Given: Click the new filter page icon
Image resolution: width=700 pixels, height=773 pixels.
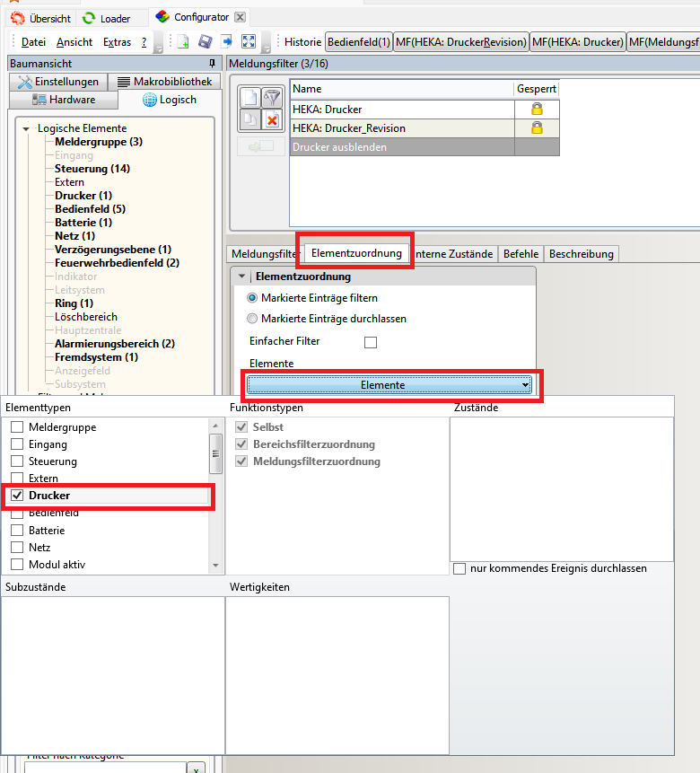Looking at the screenshot, I should click(x=250, y=98).
